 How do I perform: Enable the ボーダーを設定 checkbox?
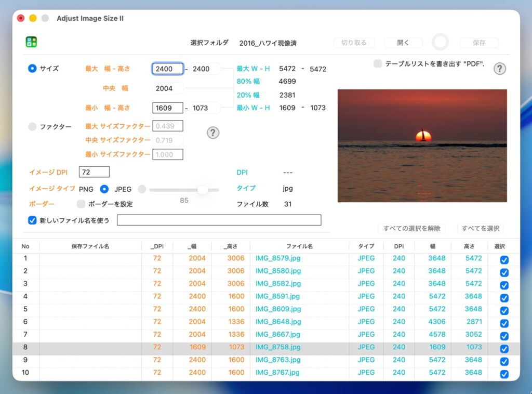(81, 204)
